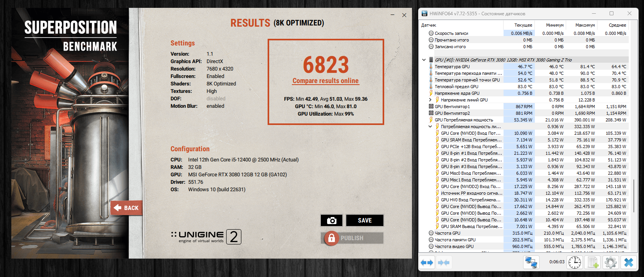Click the lock icon on the Publish button
Viewport: 644px width, 277px height.
[x=331, y=238]
